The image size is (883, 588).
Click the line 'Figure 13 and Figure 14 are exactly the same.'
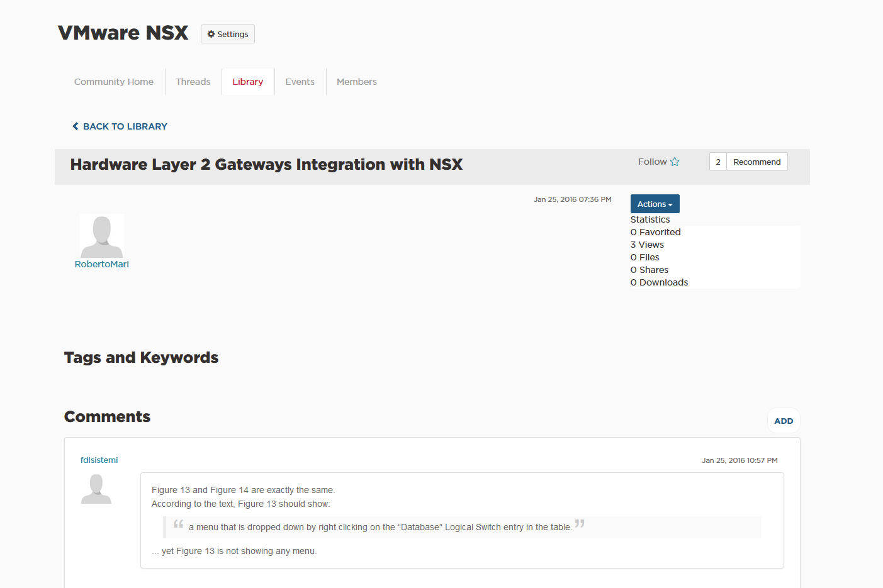point(244,490)
